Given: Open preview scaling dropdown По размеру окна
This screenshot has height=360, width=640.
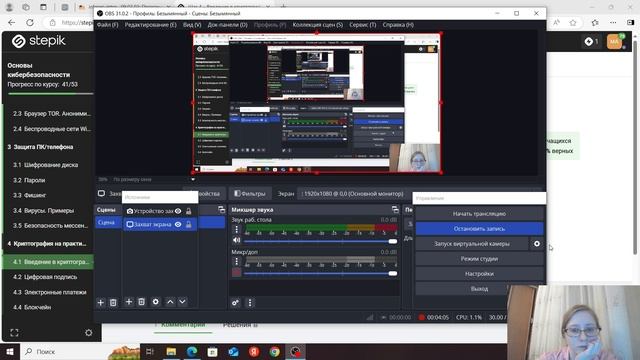Looking at the screenshot, I should click(x=193, y=179).
